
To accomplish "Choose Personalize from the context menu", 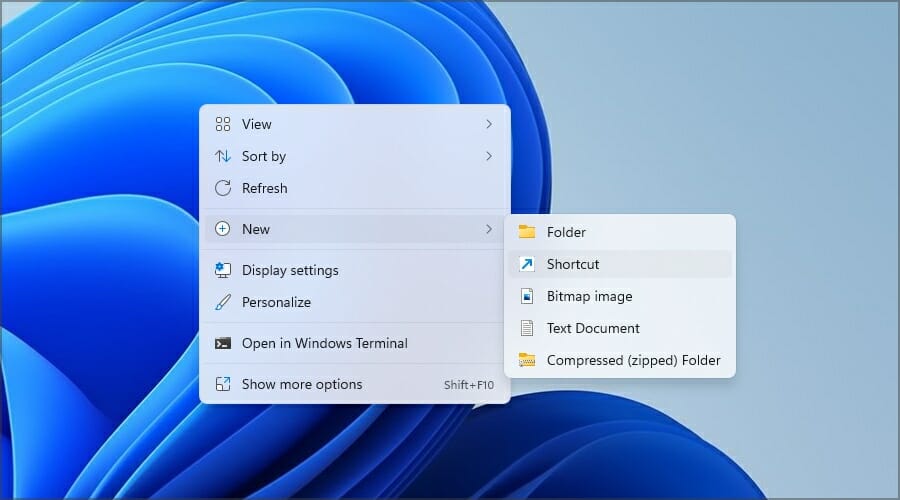I will (355, 302).
